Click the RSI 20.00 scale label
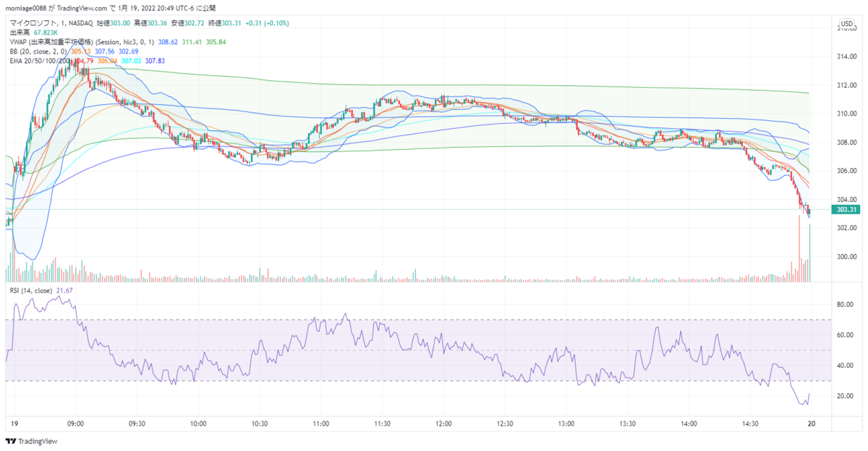This screenshot has height=451, width=868. (x=846, y=396)
